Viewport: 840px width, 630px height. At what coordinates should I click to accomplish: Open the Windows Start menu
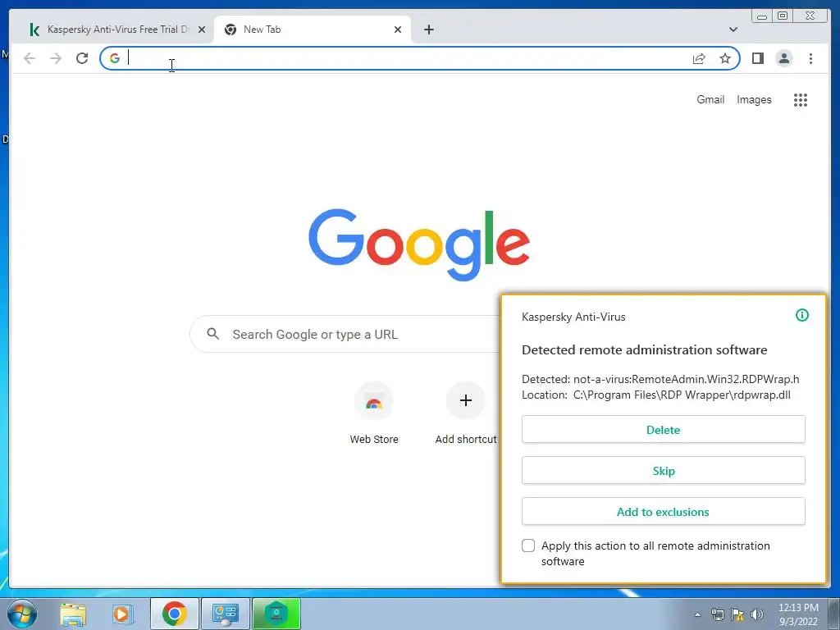pyautogui.click(x=22, y=614)
